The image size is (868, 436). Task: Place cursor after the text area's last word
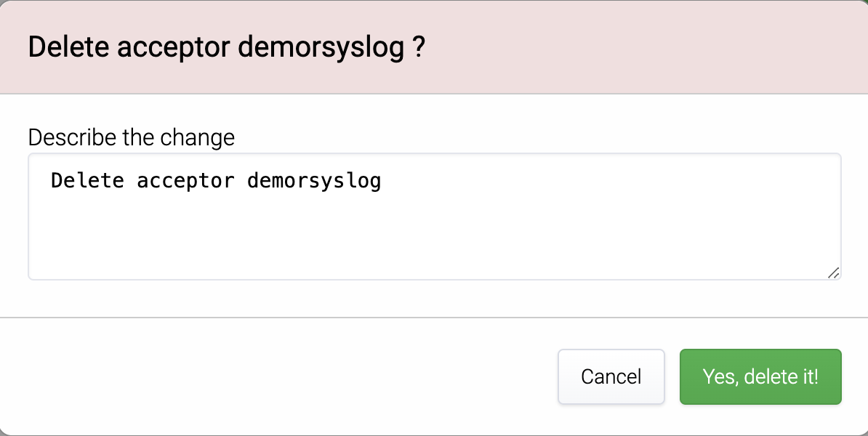click(382, 180)
